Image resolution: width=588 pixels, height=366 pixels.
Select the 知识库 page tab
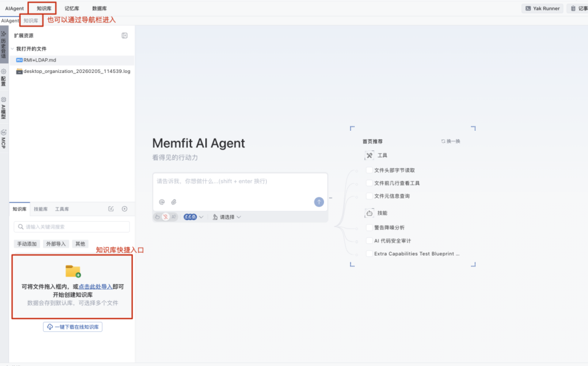coord(30,21)
